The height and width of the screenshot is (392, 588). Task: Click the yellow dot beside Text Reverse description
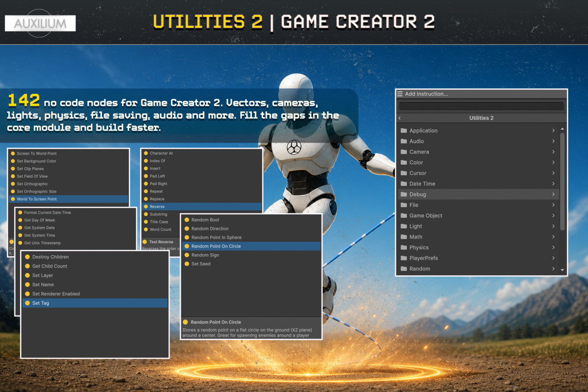[145, 242]
